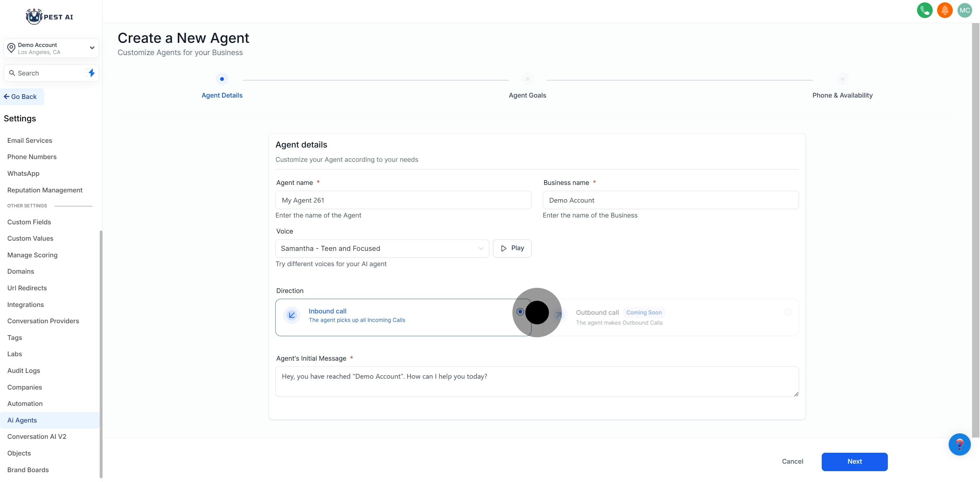The height and width of the screenshot is (482, 980).
Task: Open Ai Agents in settings sidebar
Action: click(x=22, y=420)
